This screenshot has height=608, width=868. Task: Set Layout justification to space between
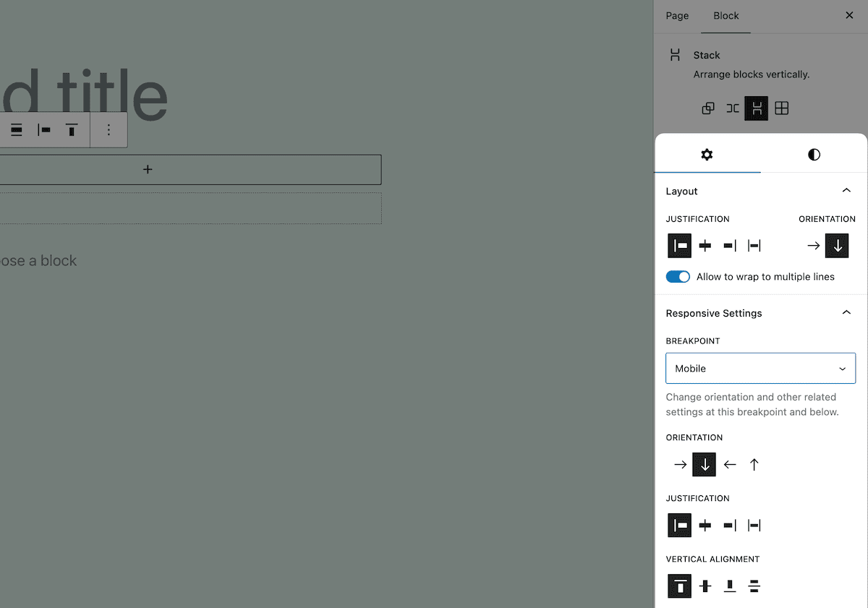[x=754, y=246]
